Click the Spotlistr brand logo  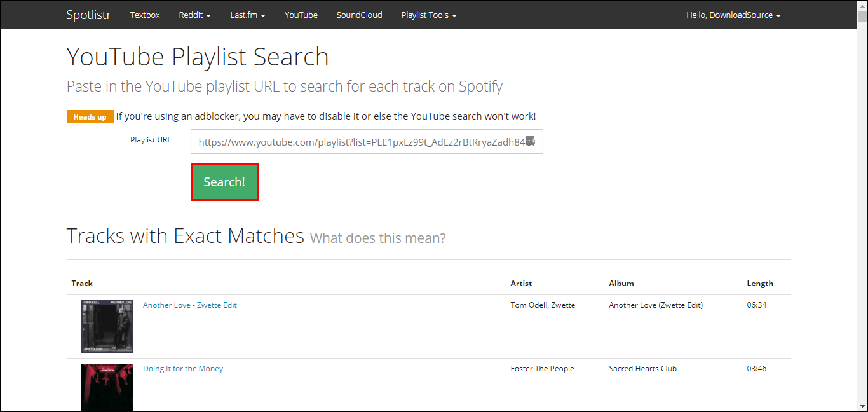click(x=88, y=15)
